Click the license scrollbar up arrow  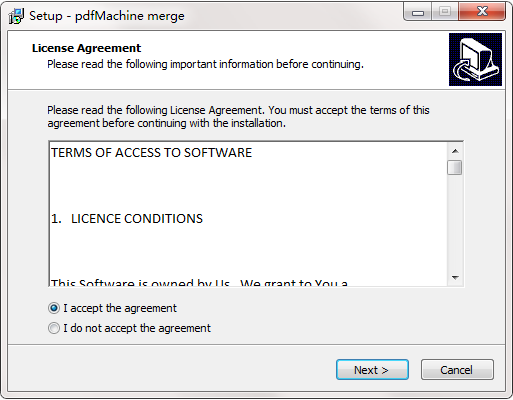(455, 151)
